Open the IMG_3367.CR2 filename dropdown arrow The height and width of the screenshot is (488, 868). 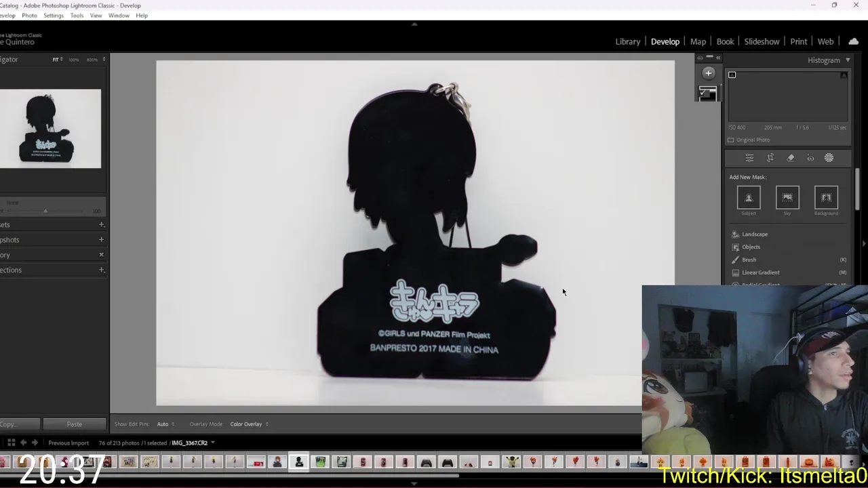pos(212,443)
